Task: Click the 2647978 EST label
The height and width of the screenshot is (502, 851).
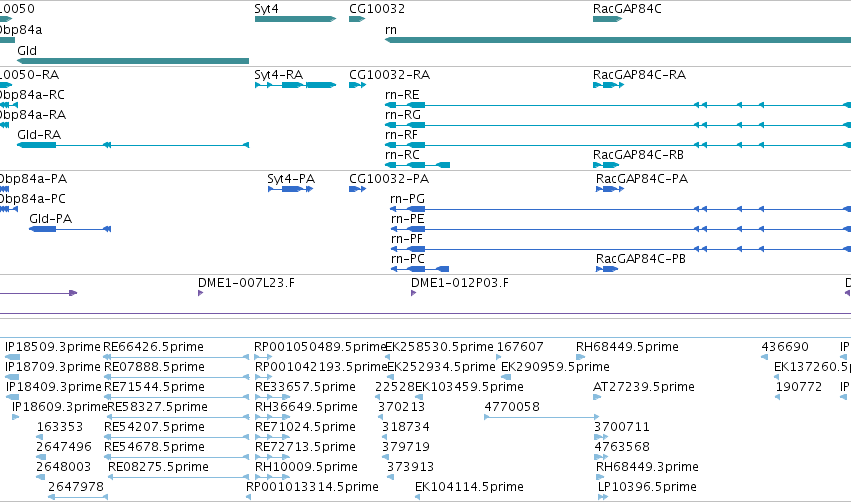Action: tap(75, 487)
